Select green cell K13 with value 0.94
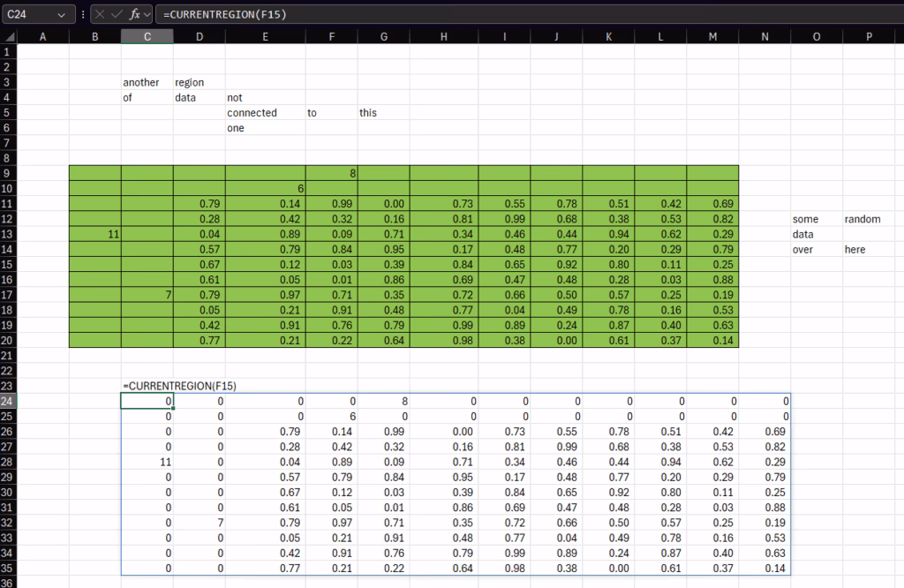The height and width of the screenshot is (588, 904). pyautogui.click(x=608, y=234)
